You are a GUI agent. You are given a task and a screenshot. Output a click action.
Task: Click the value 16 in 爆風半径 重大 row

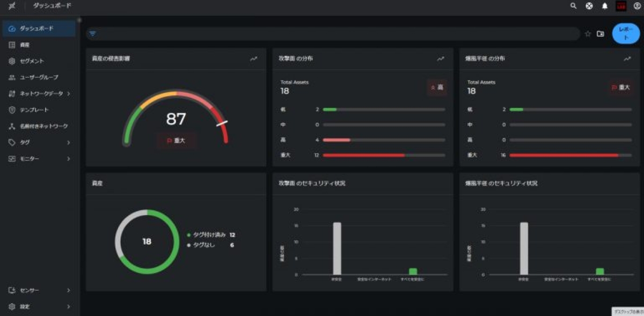point(503,155)
